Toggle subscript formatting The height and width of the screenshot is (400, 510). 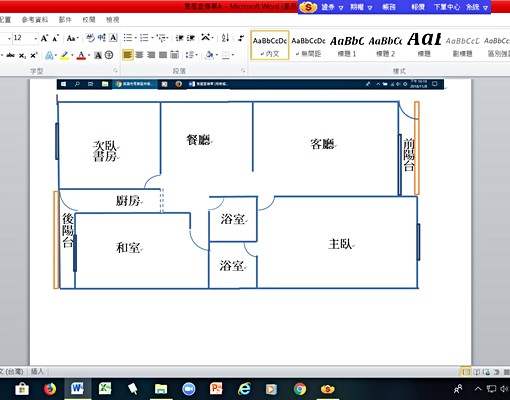(x=22, y=56)
